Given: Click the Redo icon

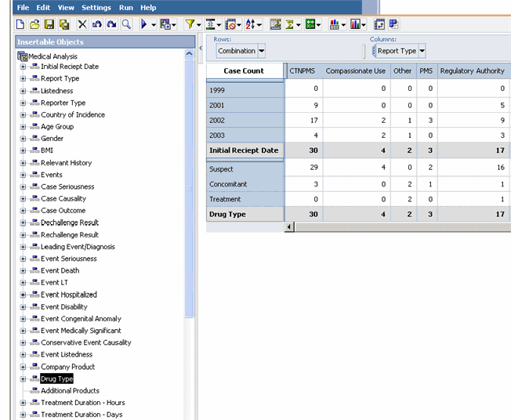Looking at the screenshot, I should click(111, 24).
